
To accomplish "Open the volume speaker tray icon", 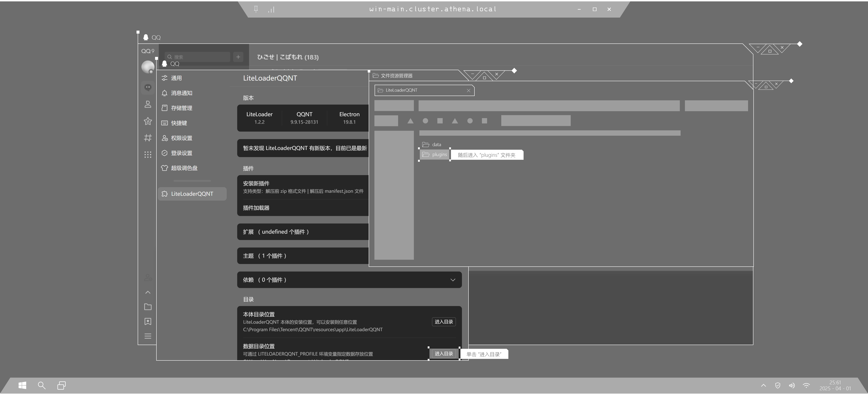I will coord(792,386).
